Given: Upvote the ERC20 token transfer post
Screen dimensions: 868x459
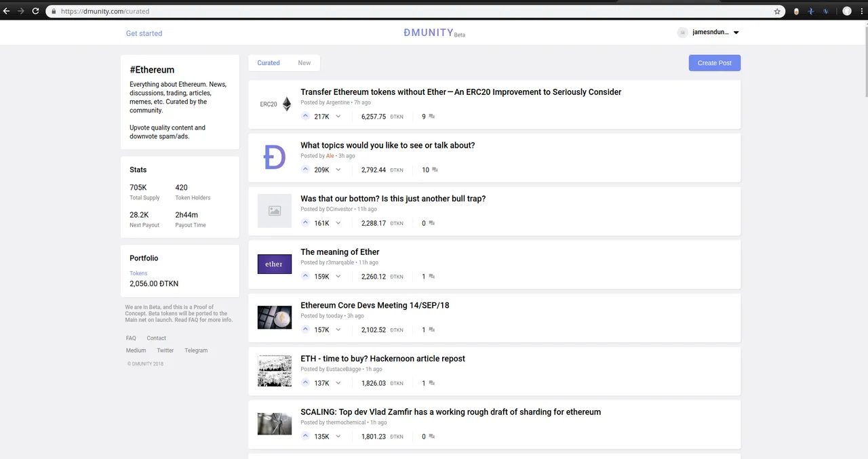Looking at the screenshot, I should click(x=305, y=116).
